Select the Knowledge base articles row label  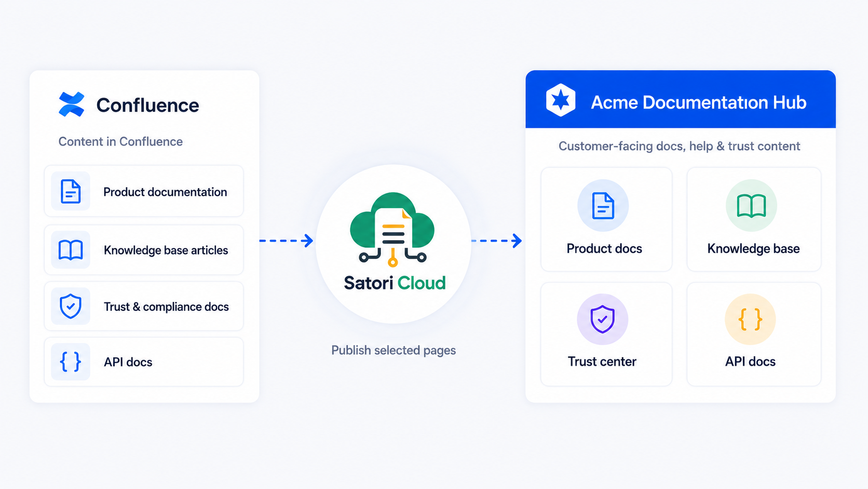(166, 250)
